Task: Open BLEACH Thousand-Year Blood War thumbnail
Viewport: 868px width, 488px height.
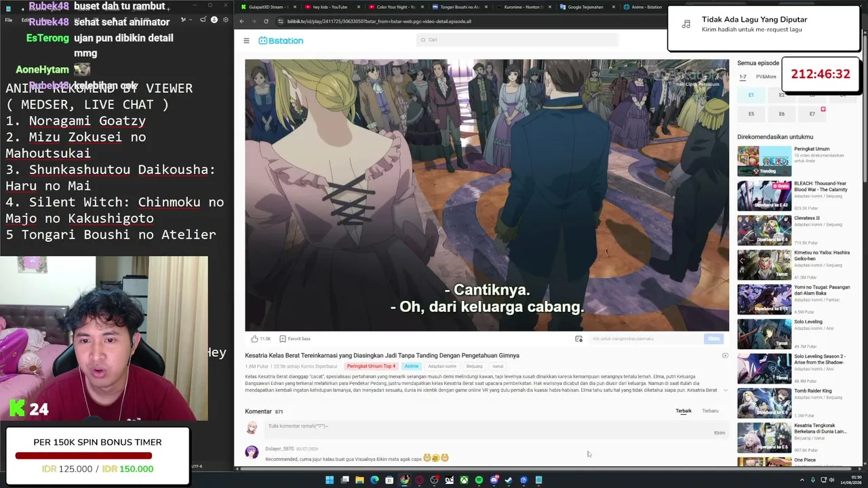Action: (x=764, y=196)
